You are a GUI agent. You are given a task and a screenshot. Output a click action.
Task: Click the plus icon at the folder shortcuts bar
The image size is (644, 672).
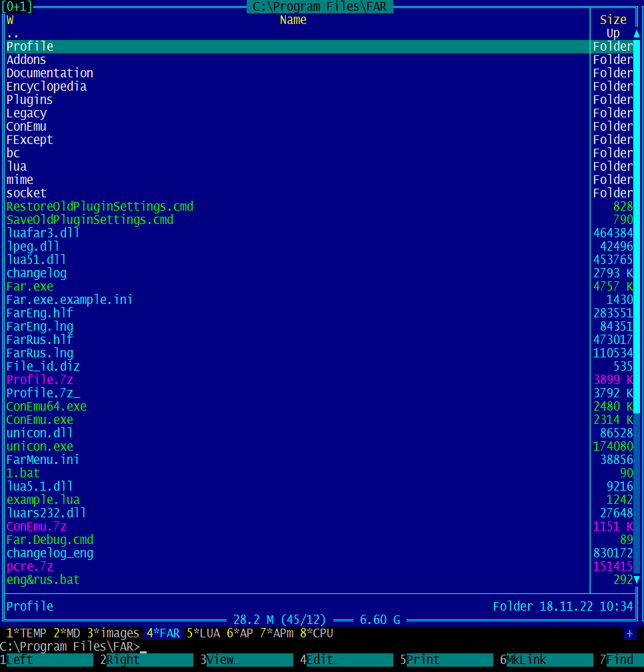click(x=629, y=633)
